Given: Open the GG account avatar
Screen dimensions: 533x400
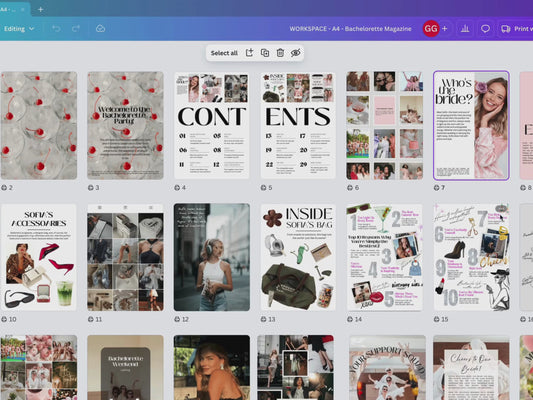Looking at the screenshot, I should [x=431, y=29].
